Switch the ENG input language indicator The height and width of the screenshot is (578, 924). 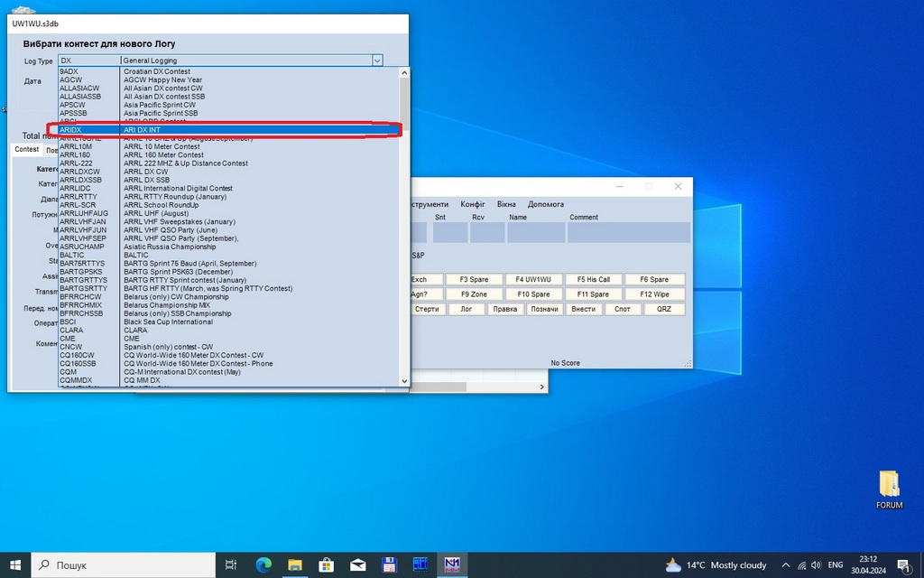pos(835,565)
